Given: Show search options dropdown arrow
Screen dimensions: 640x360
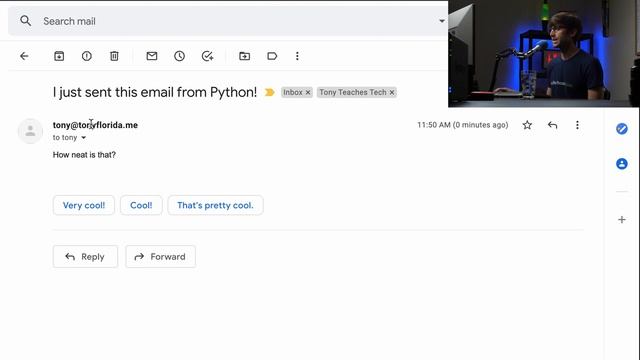Looking at the screenshot, I should click(442, 21).
